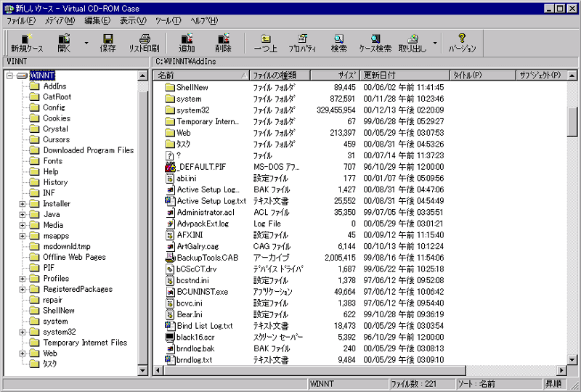This screenshot has height=392, width=581.
Task: Click the 追加 (Add) toolbar icon
Action: [x=187, y=43]
